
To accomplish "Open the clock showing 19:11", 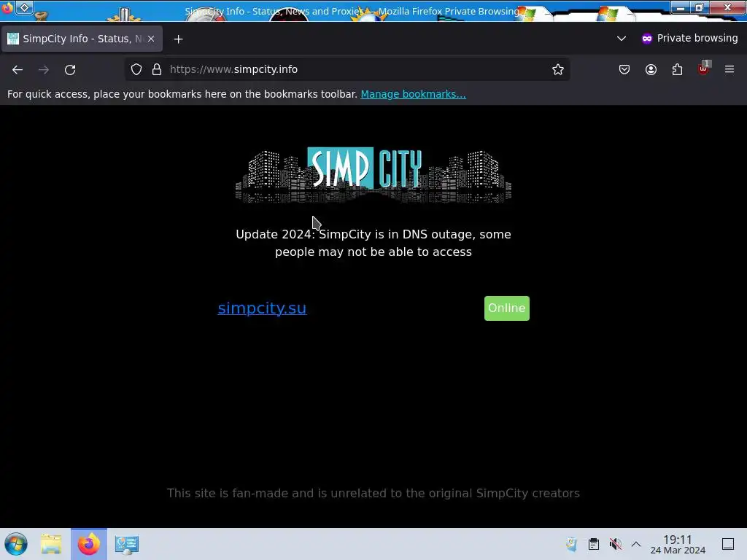I will click(x=678, y=544).
